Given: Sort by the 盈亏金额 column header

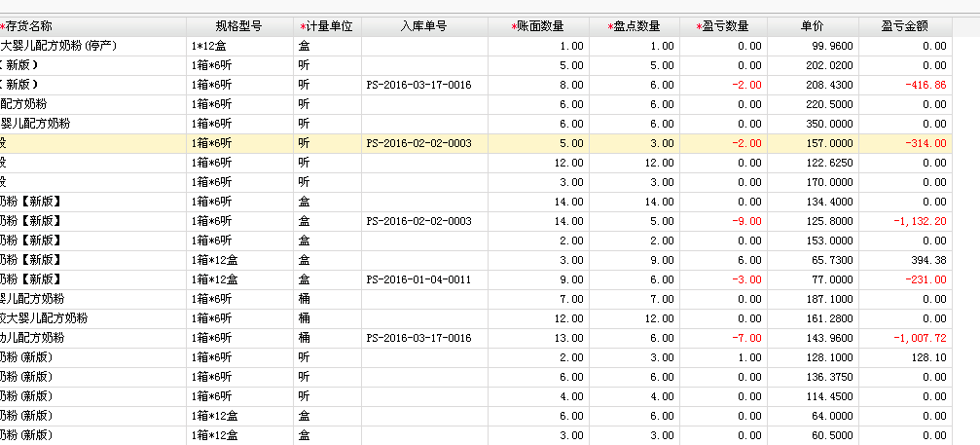Looking at the screenshot, I should [x=906, y=26].
